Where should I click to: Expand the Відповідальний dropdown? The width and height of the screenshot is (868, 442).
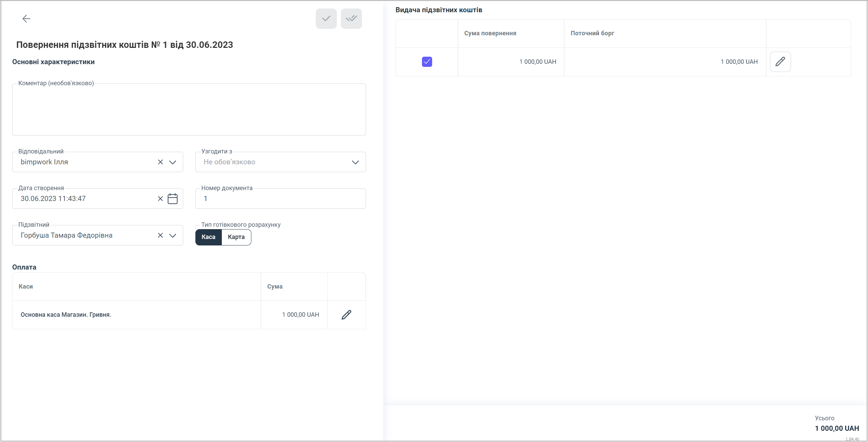[173, 162]
